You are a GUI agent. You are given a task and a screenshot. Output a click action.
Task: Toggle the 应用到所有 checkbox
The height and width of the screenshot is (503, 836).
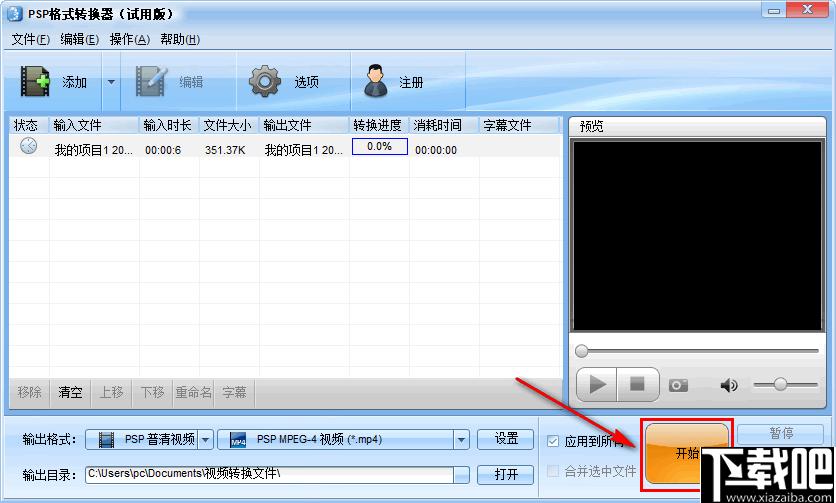coord(553,441)
